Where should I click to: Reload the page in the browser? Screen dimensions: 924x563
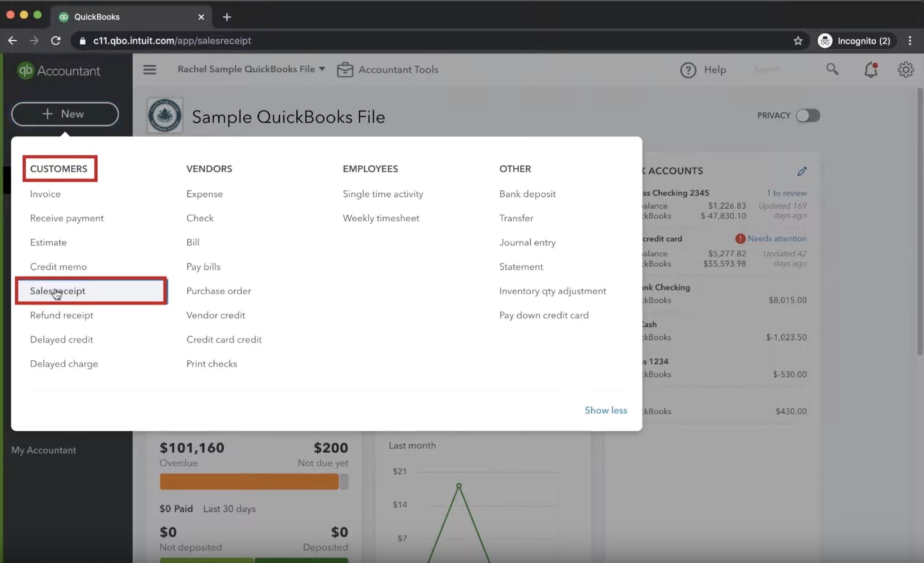pyautogui.click(x=56, y=41)
